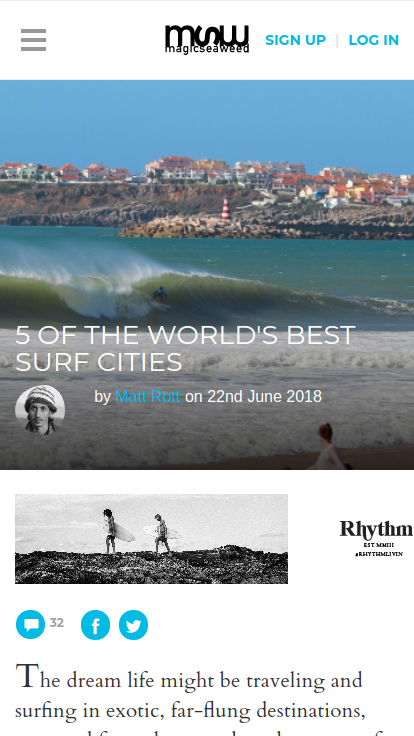This screenshot has width=414, height=736.
Task: Open the Matt Rott author link
Action: (x=147, y=397)
